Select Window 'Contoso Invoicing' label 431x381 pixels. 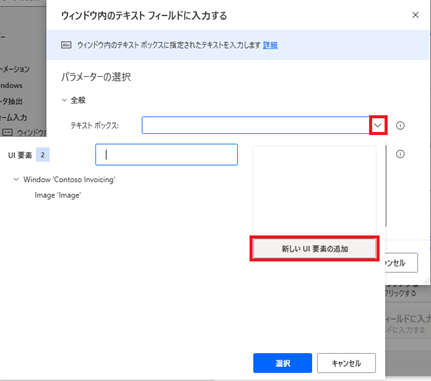[69, 179]
